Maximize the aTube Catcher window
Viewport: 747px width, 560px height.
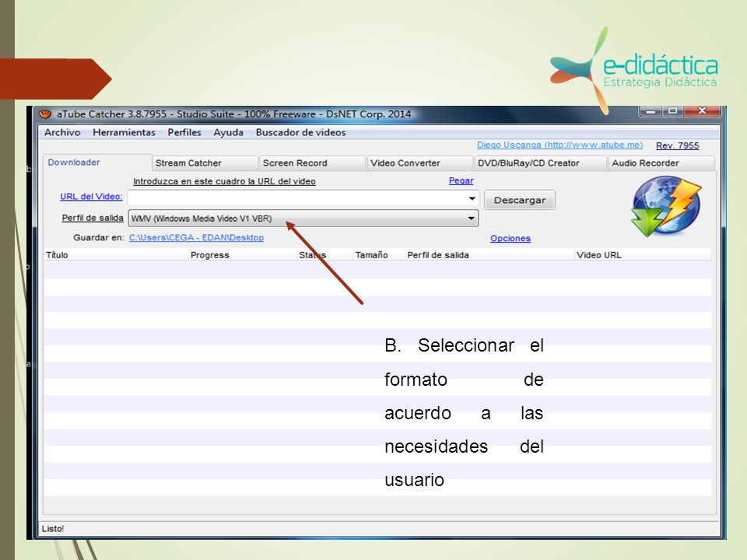click(x=672, y=111)
